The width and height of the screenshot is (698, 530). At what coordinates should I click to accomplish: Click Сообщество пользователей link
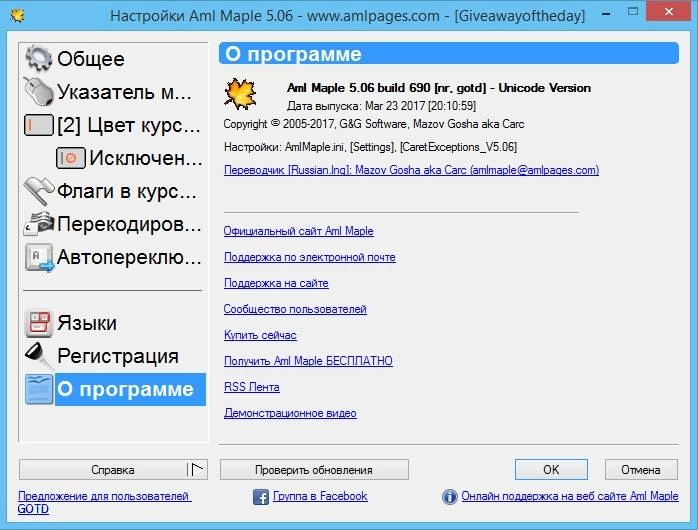295,309
